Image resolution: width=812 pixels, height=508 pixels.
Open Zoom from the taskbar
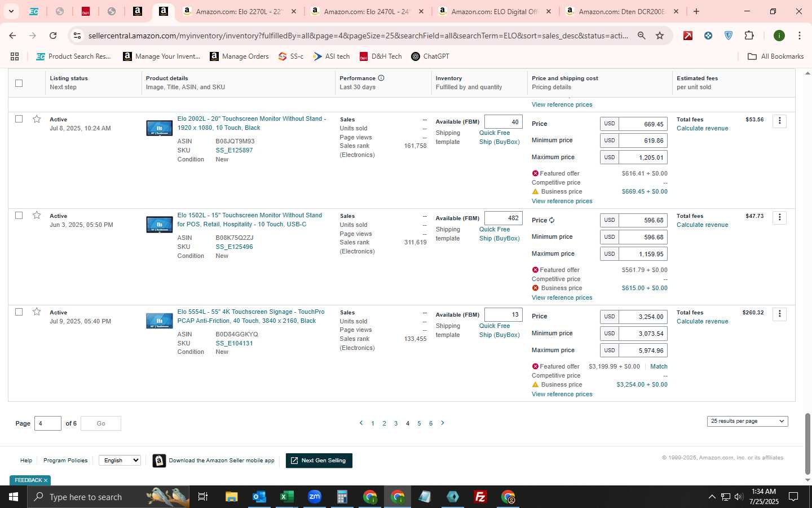click(315, 497)
